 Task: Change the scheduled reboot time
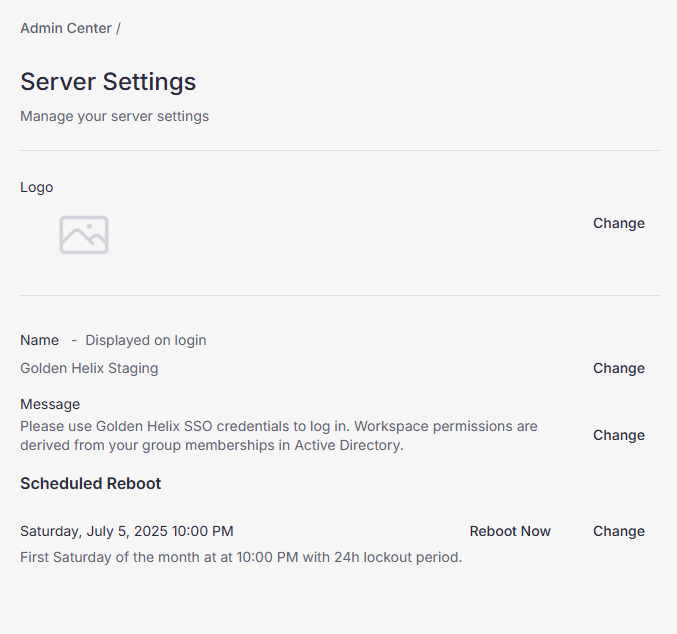pos(619,531)
